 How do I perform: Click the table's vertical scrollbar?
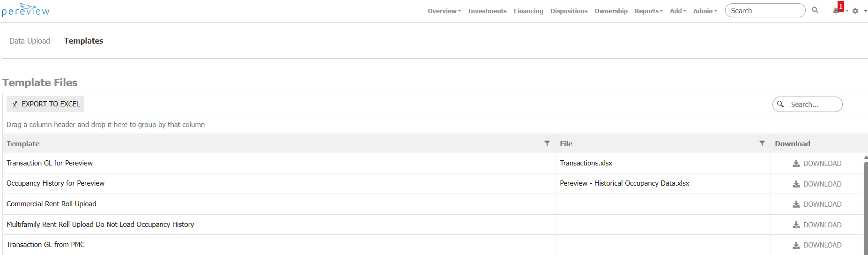click(x=866, y=206)
